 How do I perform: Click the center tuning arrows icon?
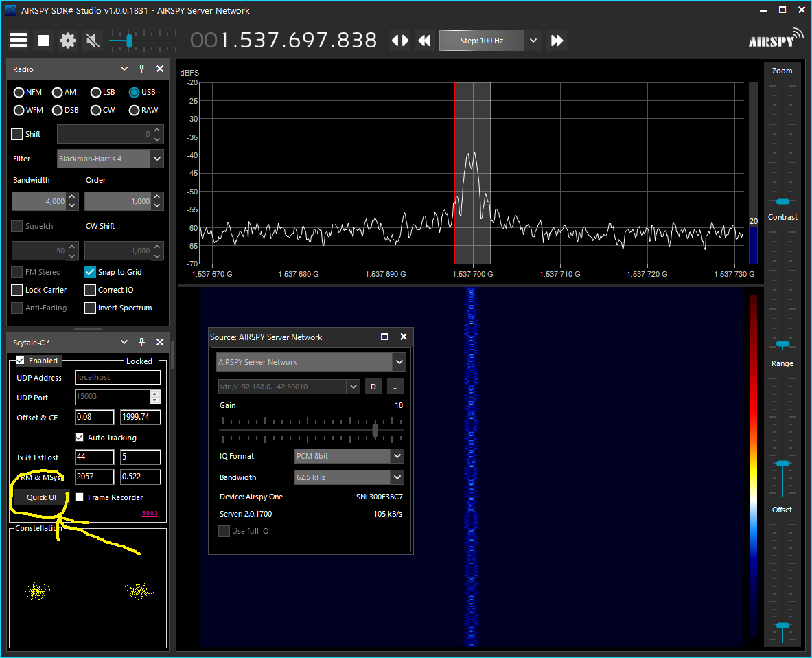399,41
